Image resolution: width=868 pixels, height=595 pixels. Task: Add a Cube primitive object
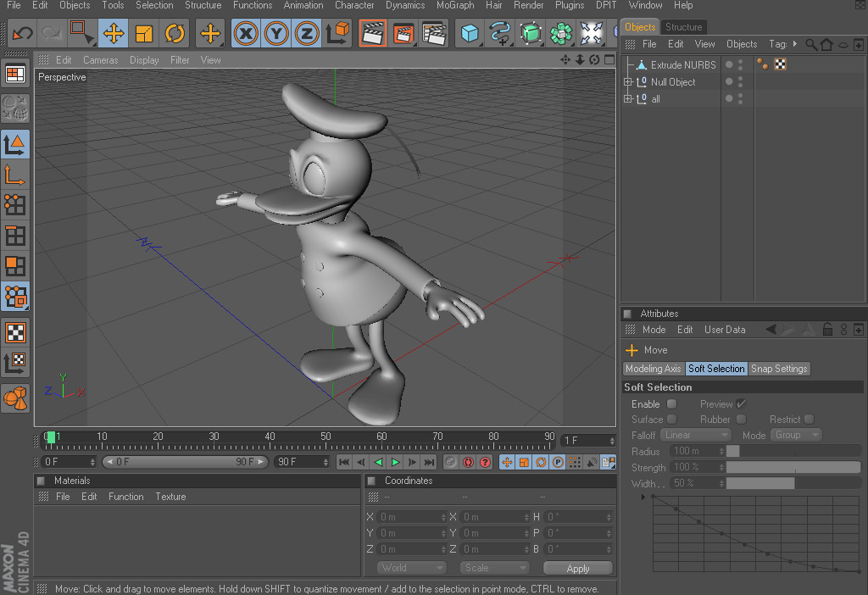point(470,34)
